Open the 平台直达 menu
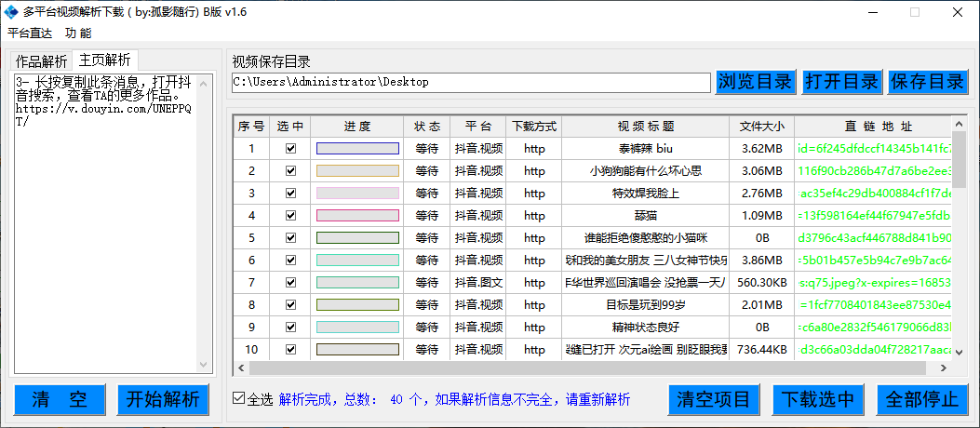 [x=30, y=33]
